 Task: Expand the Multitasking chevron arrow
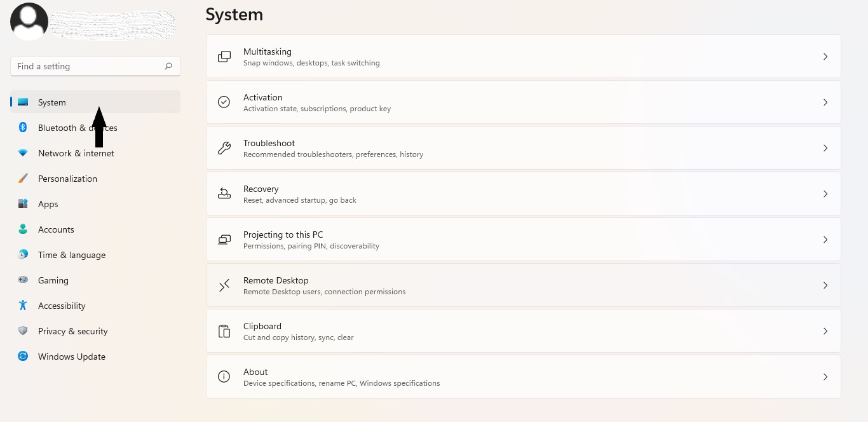pyautogui.click(x=825, y=57)
